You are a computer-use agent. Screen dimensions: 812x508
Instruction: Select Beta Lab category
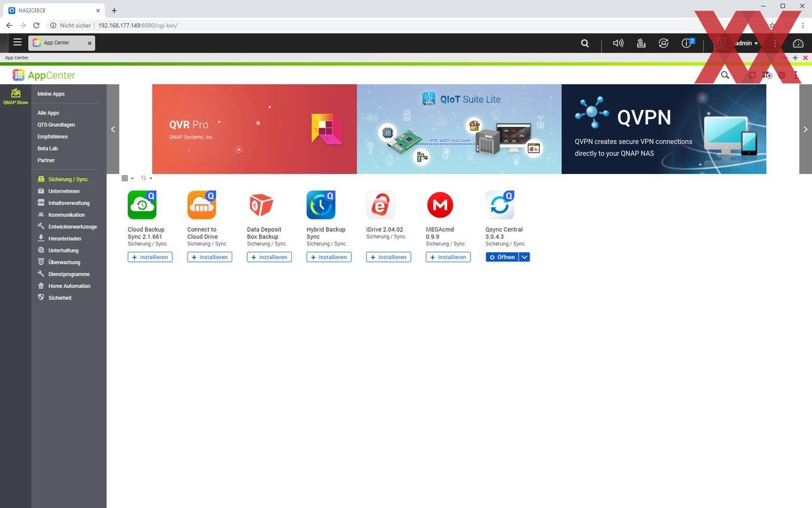pos(48,148)
